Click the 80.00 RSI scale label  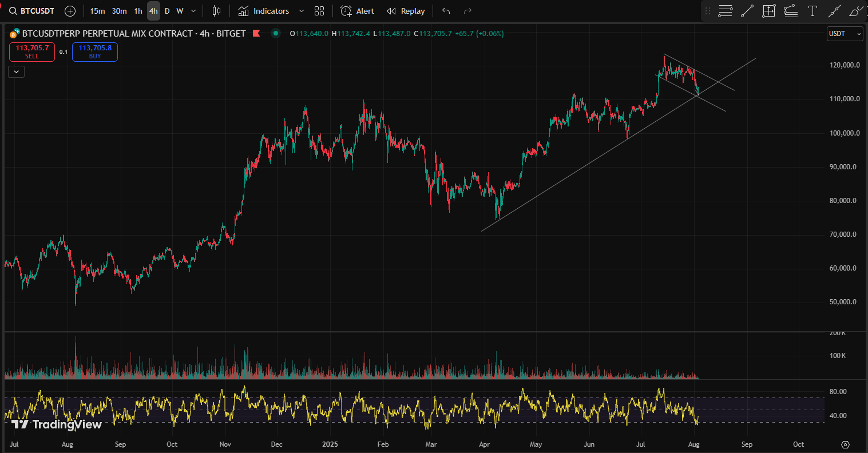[838, 392]
